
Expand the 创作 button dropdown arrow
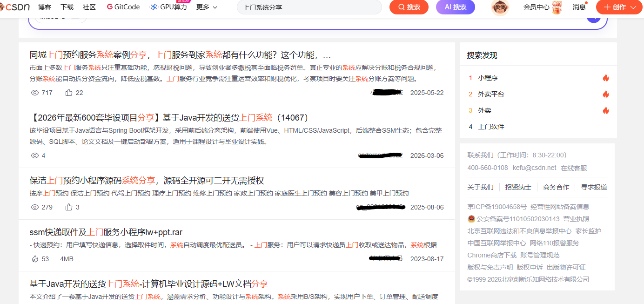tap(632, 7)
